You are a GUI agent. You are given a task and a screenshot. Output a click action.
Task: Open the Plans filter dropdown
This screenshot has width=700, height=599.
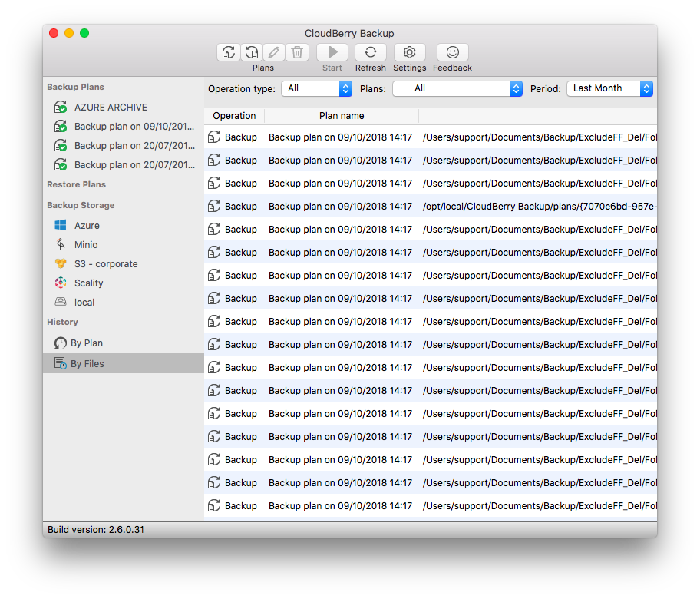(457, 88)
